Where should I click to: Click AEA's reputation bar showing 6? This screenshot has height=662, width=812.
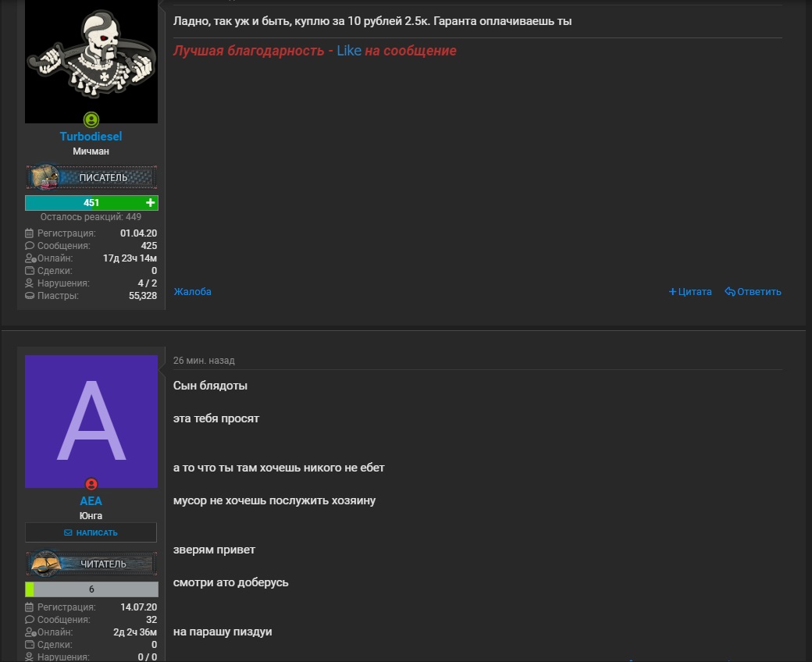click(91, 589)
